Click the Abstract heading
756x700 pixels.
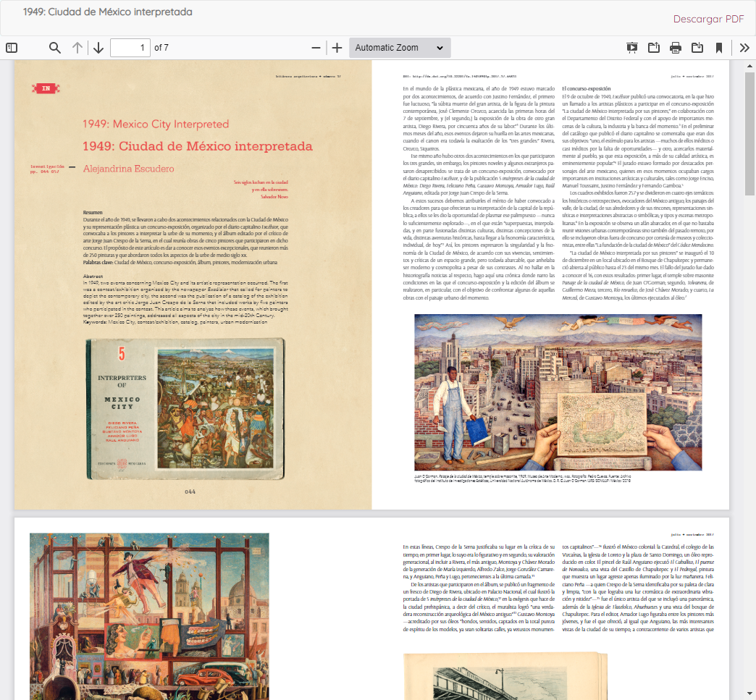[93, 277]
